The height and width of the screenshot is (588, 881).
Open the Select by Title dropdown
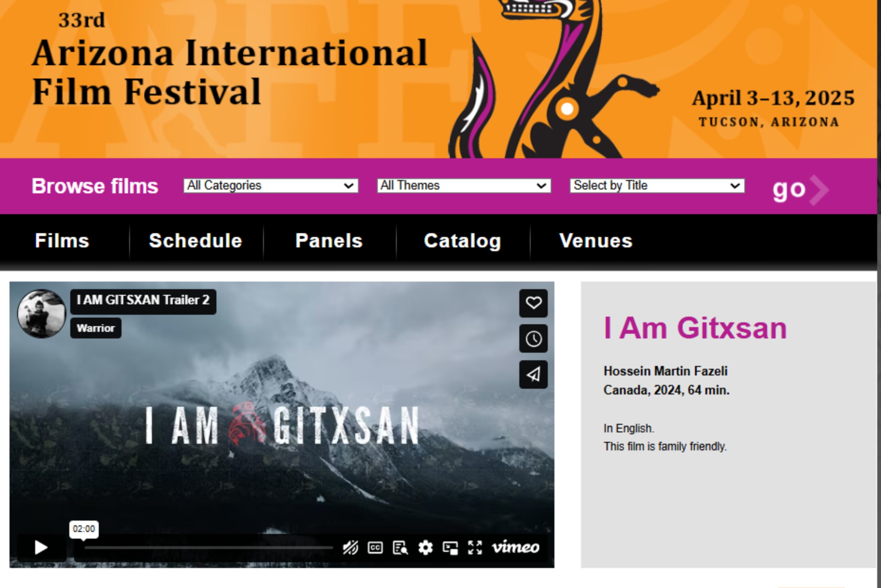(657, 186)
